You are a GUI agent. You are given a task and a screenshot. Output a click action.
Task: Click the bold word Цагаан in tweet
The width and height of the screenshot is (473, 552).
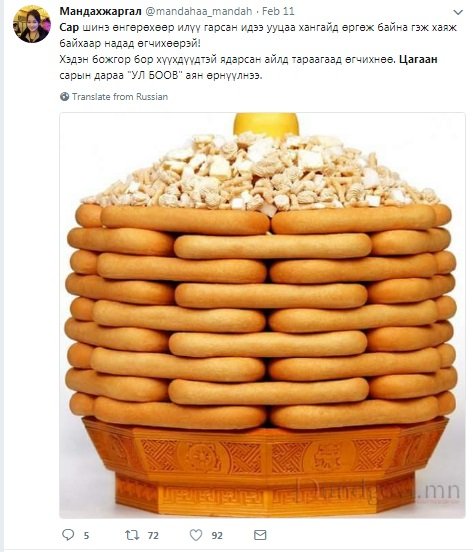pyautogui.click(x=418, y=59)
